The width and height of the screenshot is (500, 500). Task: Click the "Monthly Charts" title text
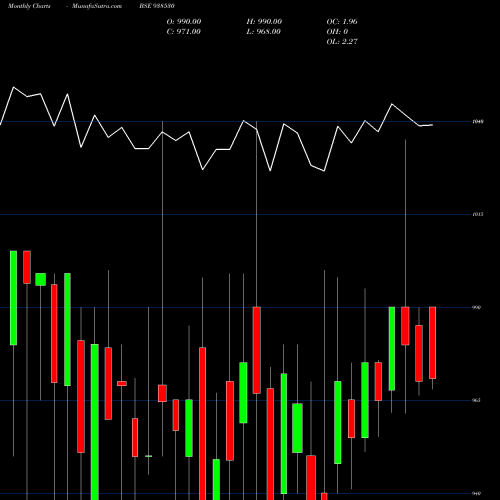pyautogui.click(x=29, y=6)
